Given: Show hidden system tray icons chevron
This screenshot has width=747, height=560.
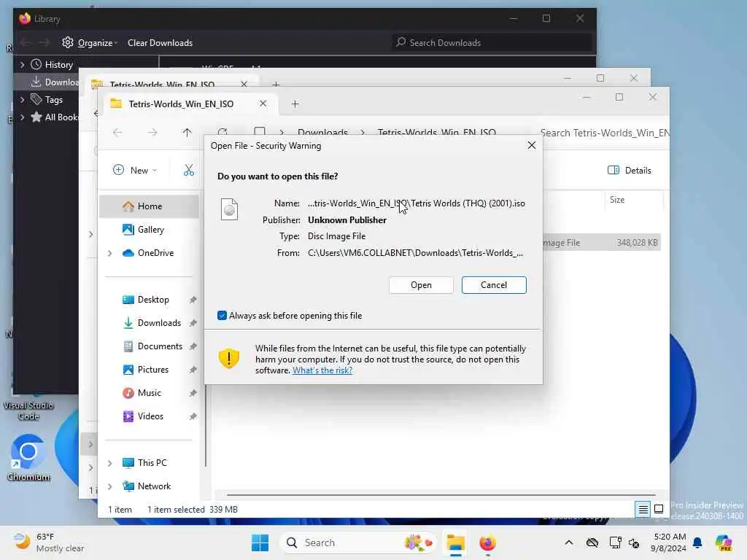Looking at the screenshot, I should (569, 542).
